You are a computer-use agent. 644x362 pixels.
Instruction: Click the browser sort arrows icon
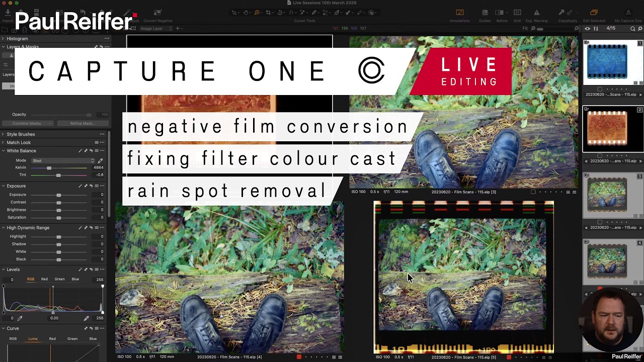coord(596,29)
